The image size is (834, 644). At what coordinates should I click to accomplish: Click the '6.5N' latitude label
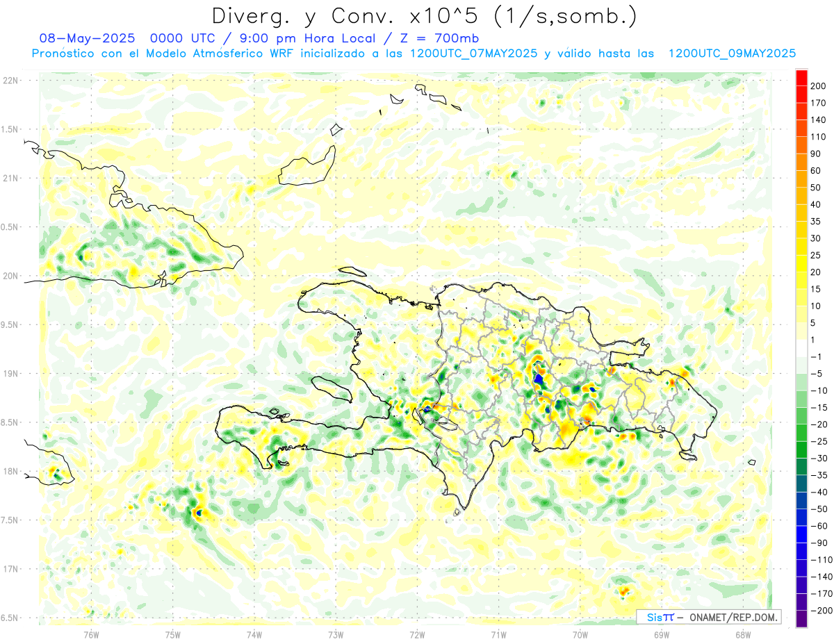coord(10,618)
